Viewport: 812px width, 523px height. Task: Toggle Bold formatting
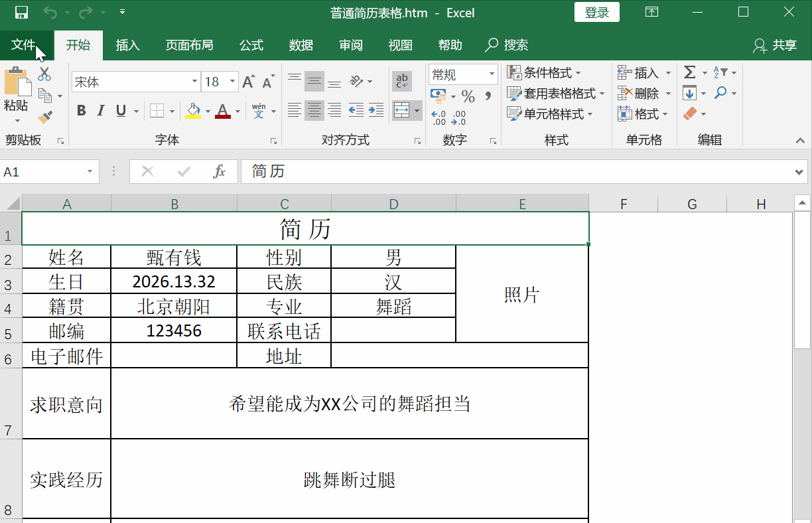click(82, 111)
